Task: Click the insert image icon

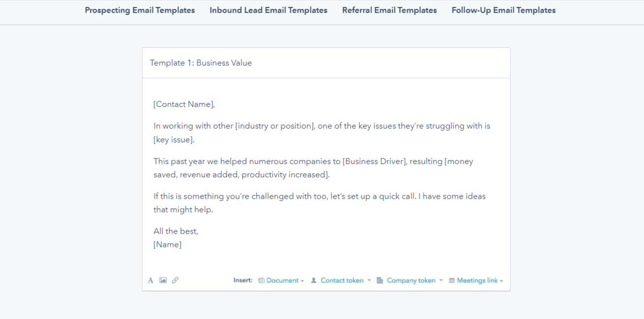Action: [x=163, y=280]
